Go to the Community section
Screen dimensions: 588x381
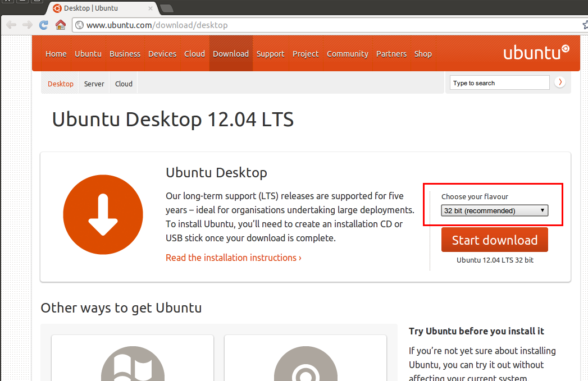(348, 54)
